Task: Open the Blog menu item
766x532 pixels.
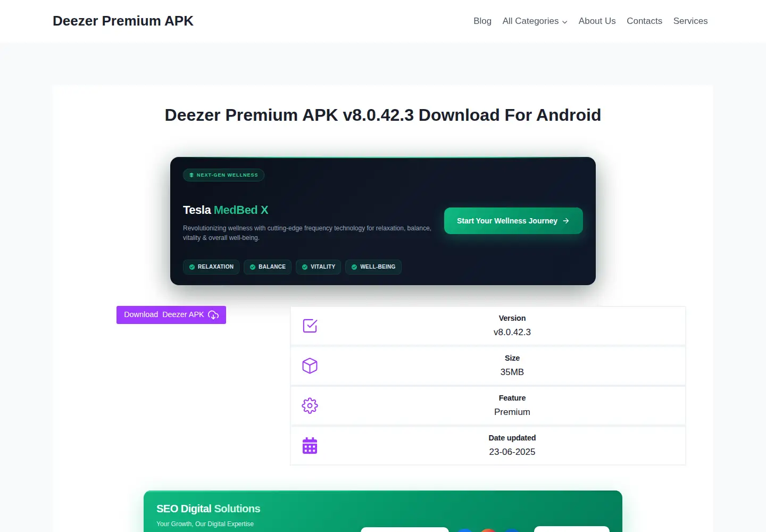Action: [482, 21]
